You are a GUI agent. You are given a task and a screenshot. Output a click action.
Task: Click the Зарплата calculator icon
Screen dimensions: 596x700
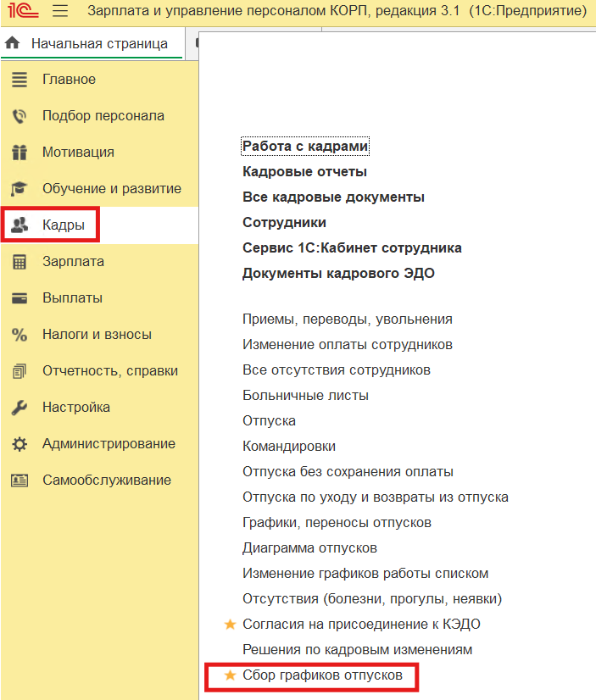[19, 262]
